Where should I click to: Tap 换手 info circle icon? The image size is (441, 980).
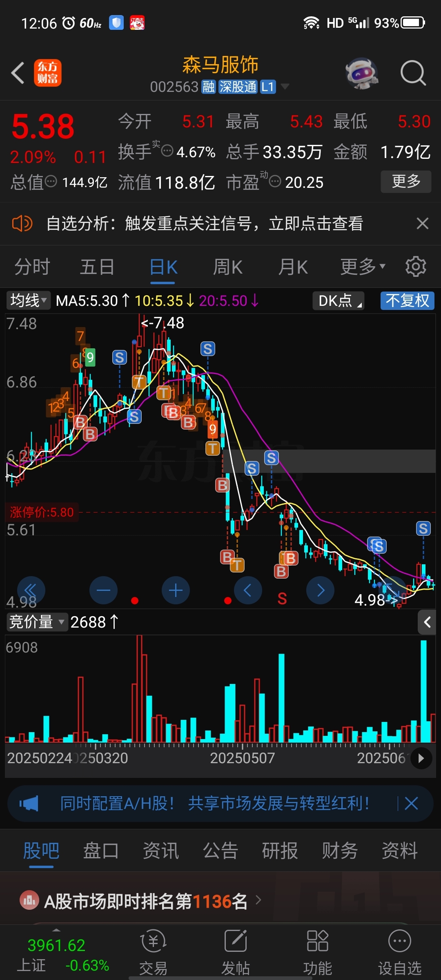pyautogui.click(x=167, y=151)
